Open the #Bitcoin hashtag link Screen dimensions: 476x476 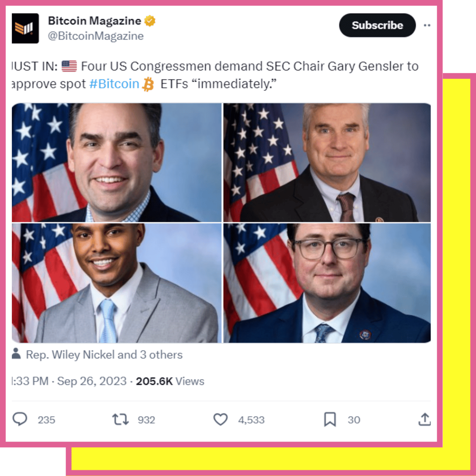114,84
